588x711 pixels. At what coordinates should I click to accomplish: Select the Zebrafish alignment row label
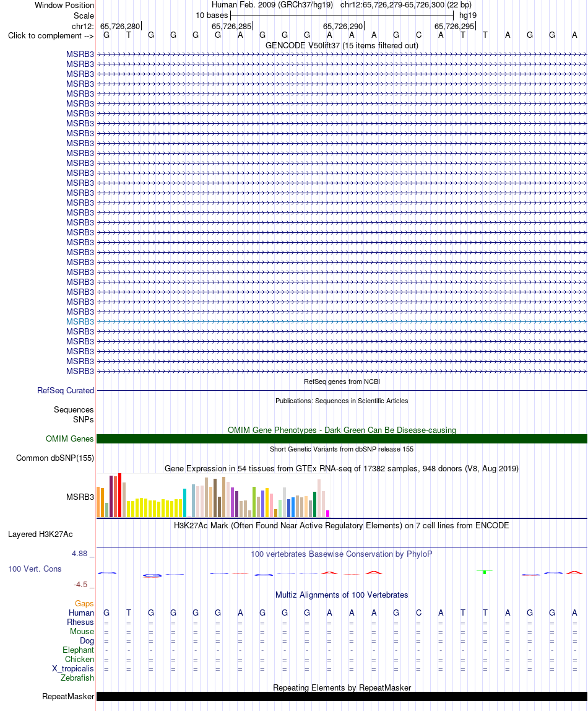pyautogui.click(x=77, y=678)
